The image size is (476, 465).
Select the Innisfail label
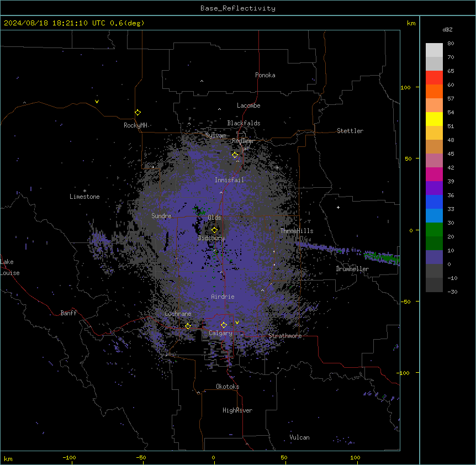click(229, 180)
